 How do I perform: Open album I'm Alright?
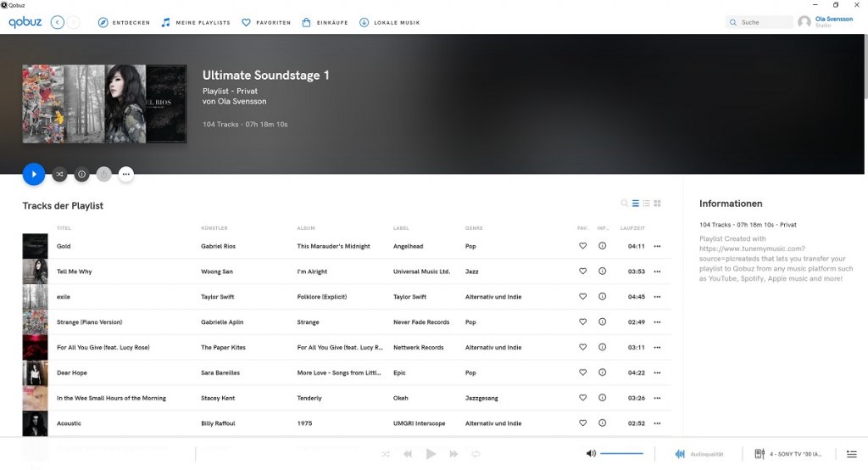[x=312, y=271]
